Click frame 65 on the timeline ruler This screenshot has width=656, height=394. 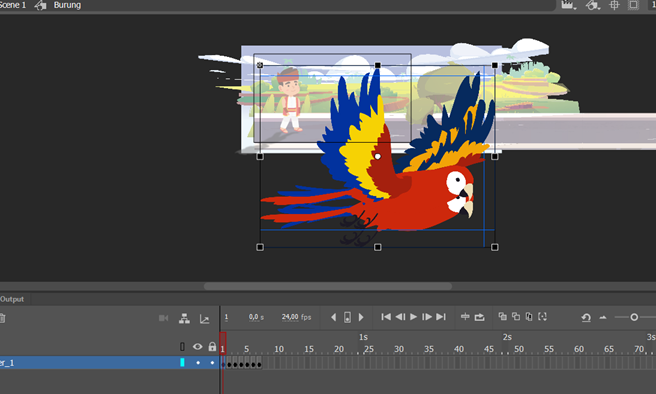[609, 349]
